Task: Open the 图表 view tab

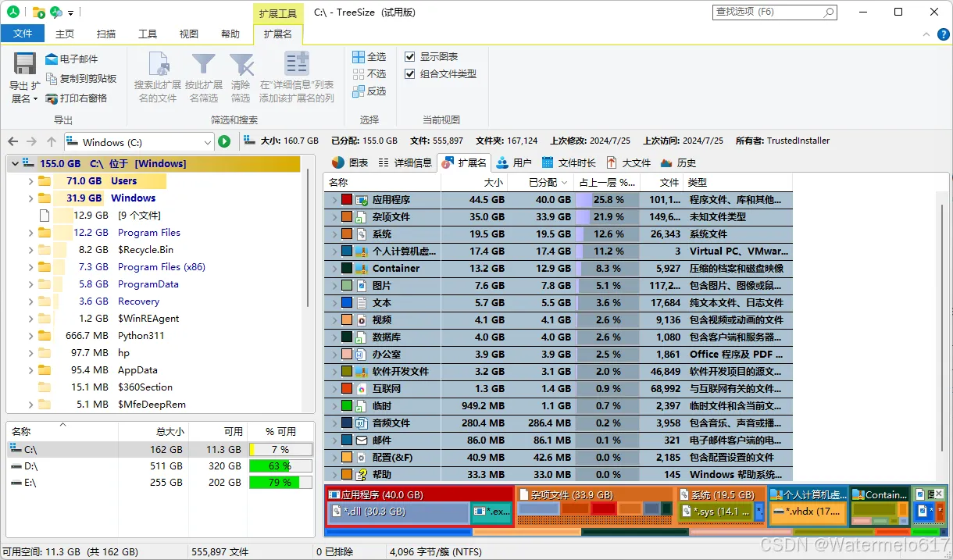Action: tap(350, 163)
